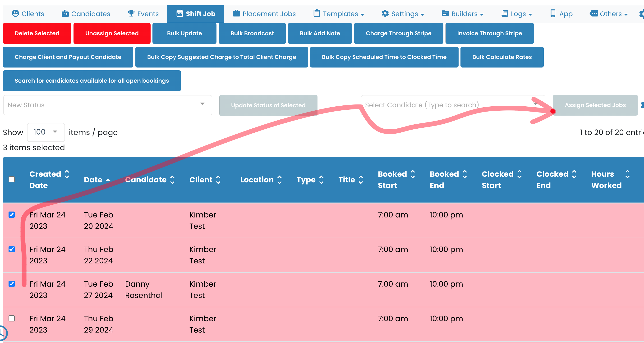Open the items per page dropdown showing 100
The width and height of the screenshot is (644, 343).
click(x=46, y=132)
